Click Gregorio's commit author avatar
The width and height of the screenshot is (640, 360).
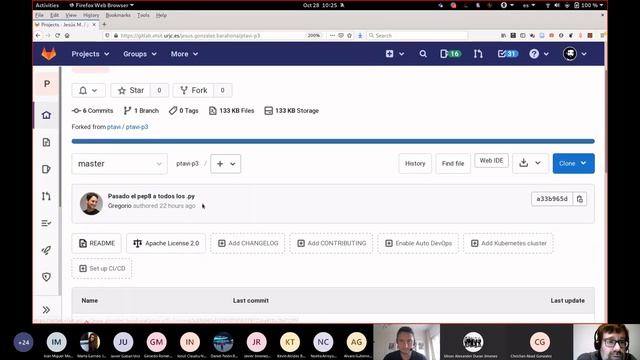pyautogui.click(x=91, y=204)
